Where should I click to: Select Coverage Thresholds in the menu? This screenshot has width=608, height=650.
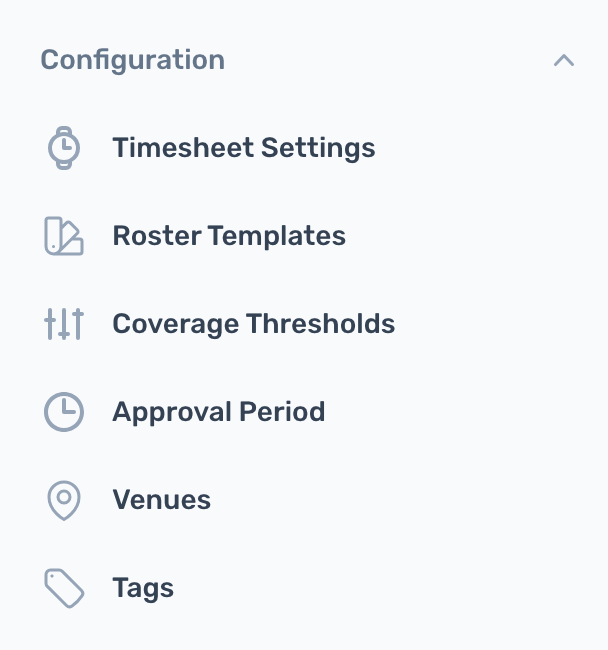(x=304, y=324)
